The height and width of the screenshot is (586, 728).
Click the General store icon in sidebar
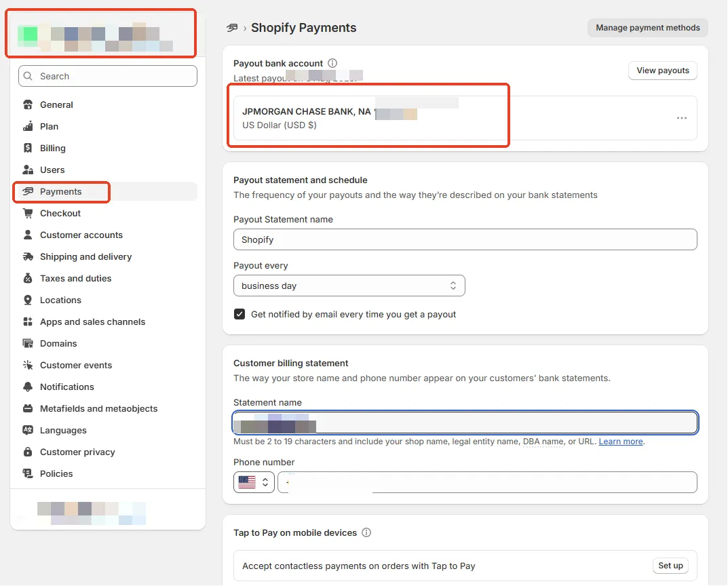click(28, 105)
